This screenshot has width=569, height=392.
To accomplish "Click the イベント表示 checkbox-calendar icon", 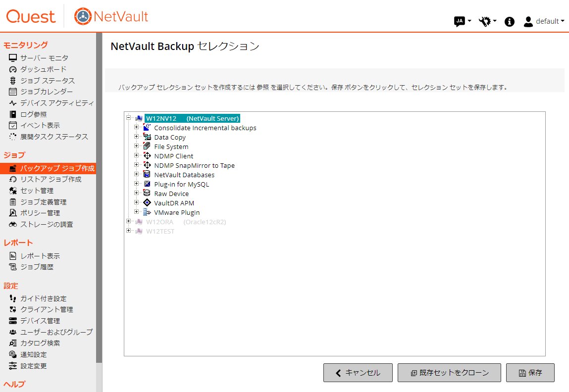I will (x=13, y=125).
